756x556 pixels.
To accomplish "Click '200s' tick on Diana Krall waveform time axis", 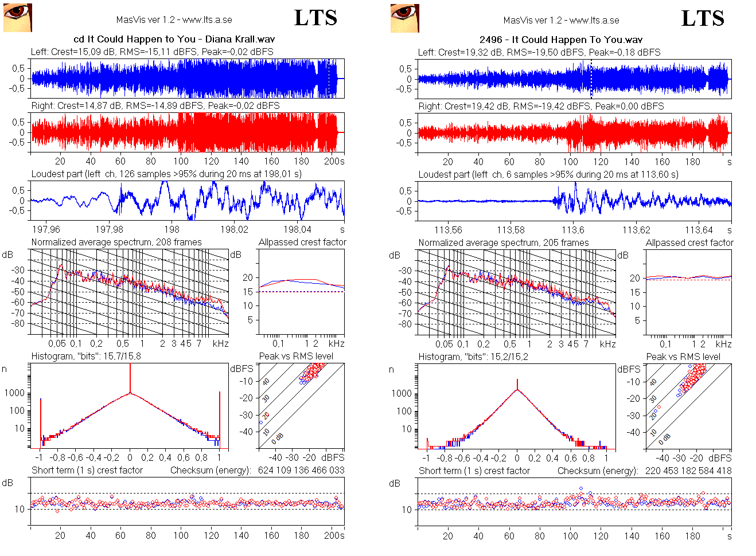I will click(x=334, y=161).
